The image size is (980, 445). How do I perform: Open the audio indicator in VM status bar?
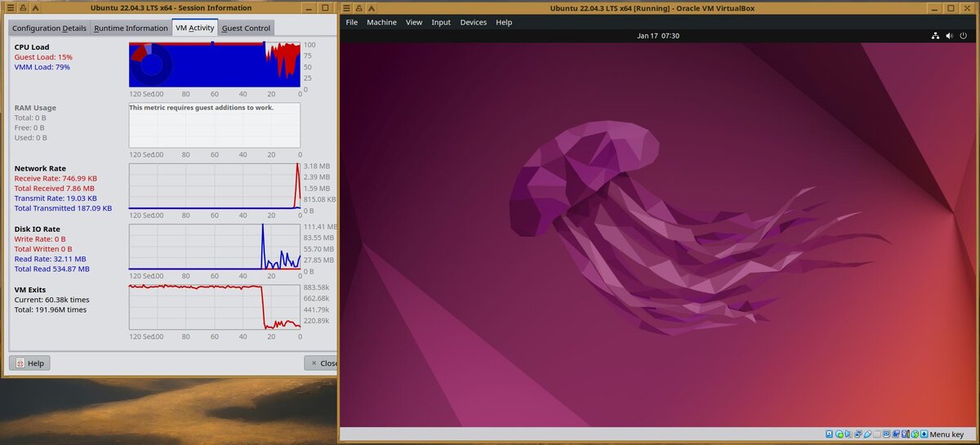(848, 434)
